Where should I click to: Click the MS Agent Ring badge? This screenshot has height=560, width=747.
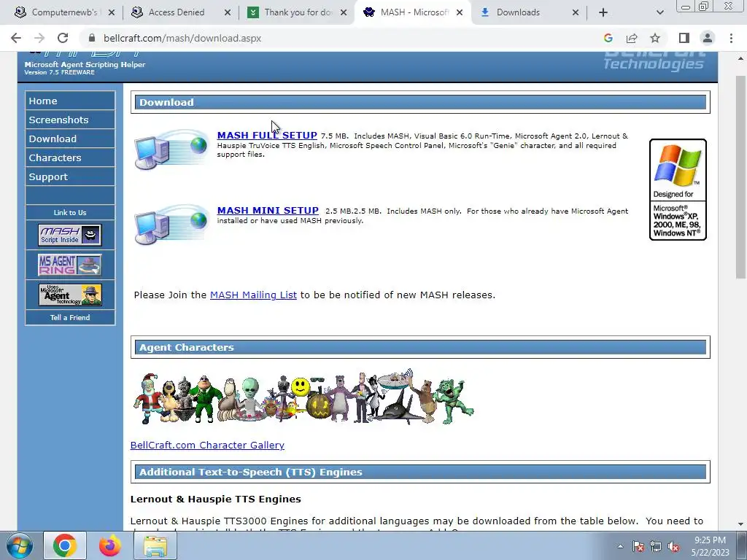coord(70,265)
